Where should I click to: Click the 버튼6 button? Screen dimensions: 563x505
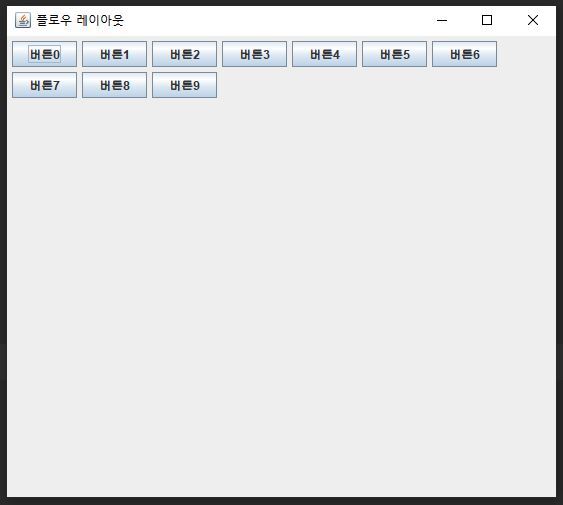coord(465,54)
